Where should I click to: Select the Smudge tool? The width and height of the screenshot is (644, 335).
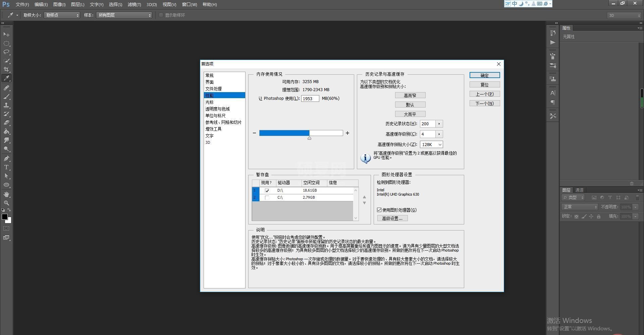pos(6,140)
